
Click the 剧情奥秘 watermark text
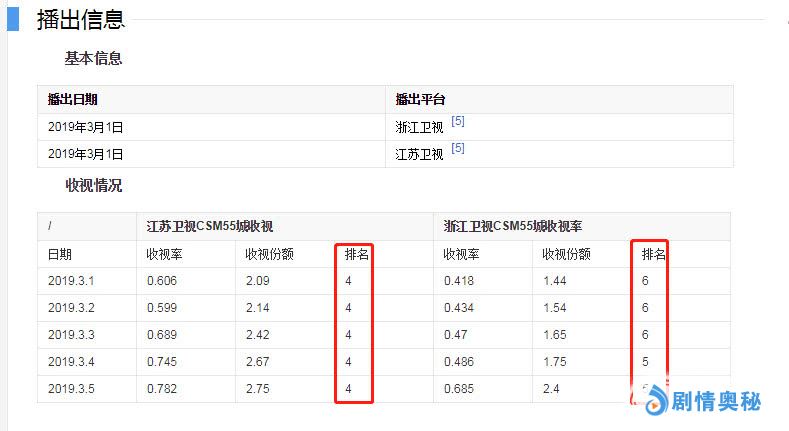(715, 403)
